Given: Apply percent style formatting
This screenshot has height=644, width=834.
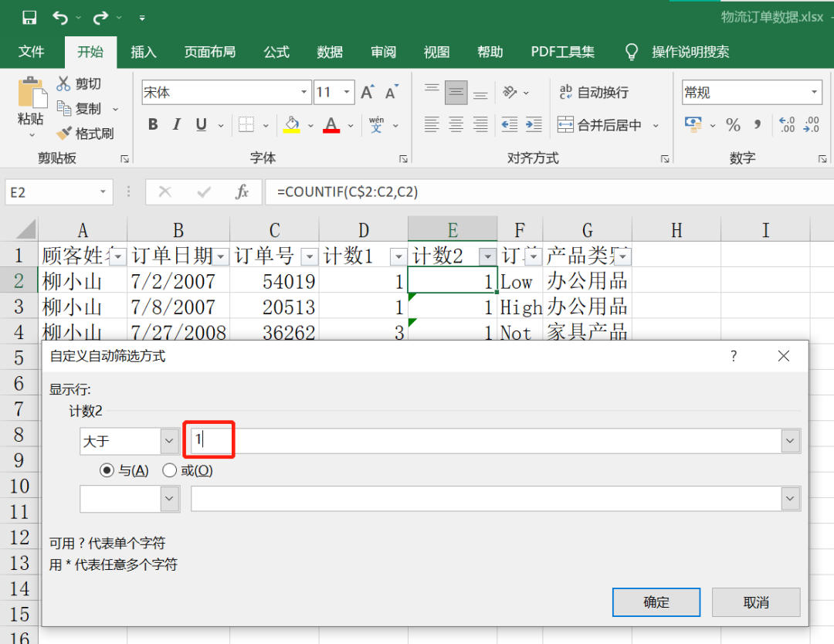Looking at the screenshot, I should click(x=733, y=125).
